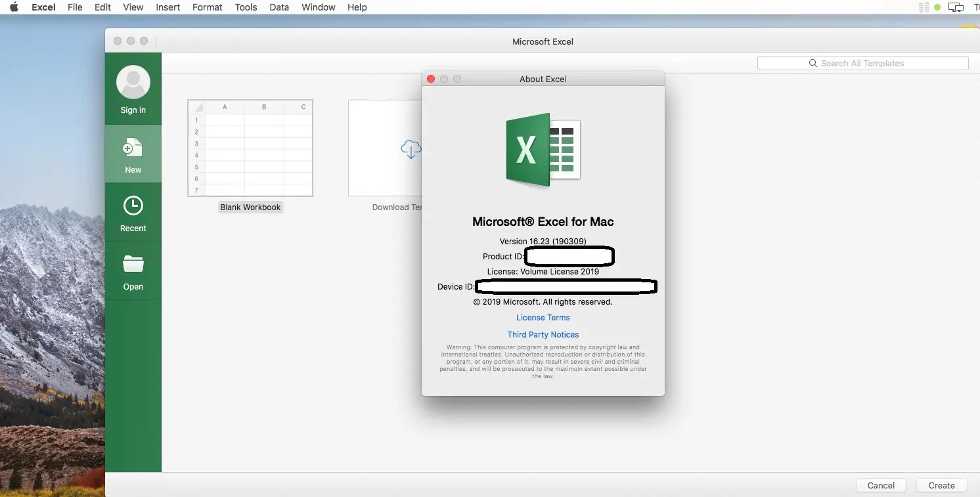Select the Blank Workbook thumbnail
Screen dimensions: 980x497
250,148
